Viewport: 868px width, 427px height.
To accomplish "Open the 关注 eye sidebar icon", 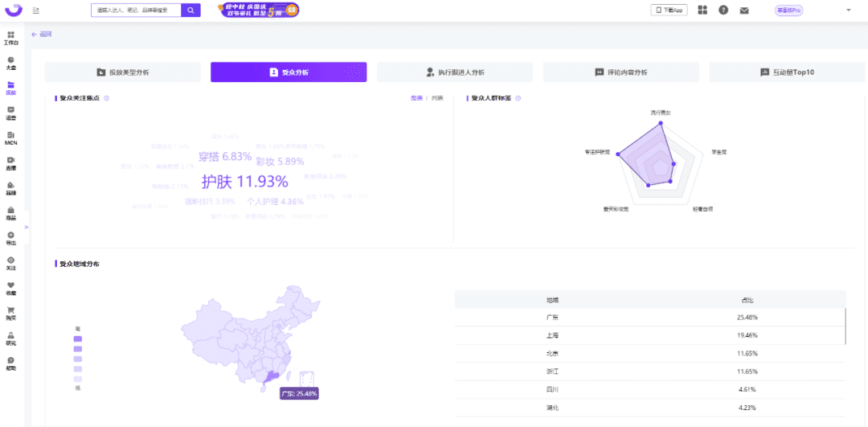I will pyautogui.click(x=11, y=260).
